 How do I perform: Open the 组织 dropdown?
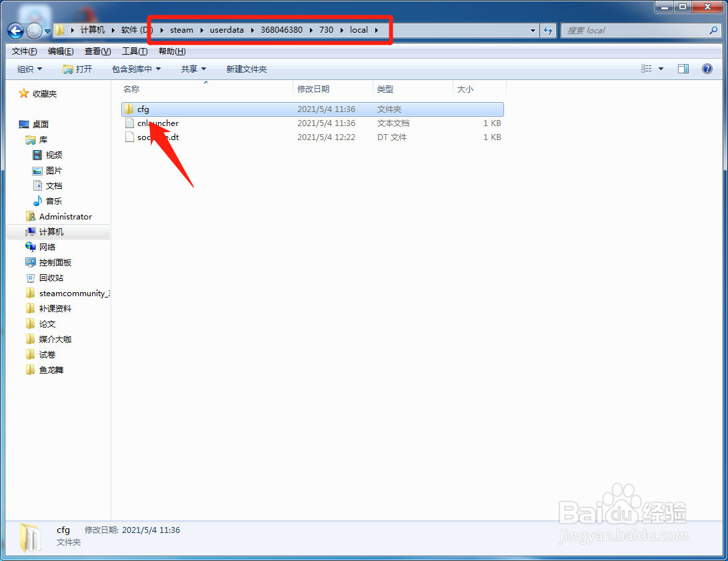pyautogui.click(x=30, y=69)
